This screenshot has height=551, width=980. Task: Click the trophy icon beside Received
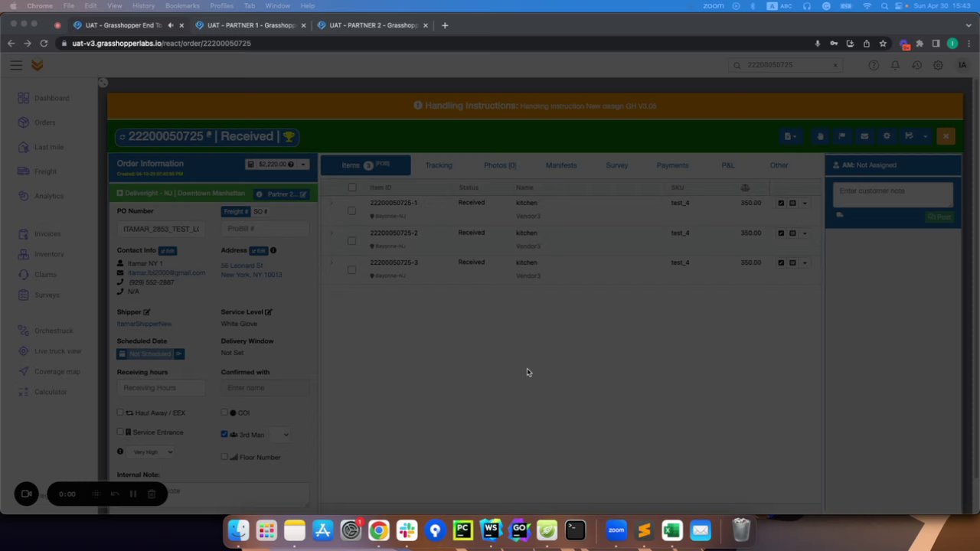click(x=289, y=137)
